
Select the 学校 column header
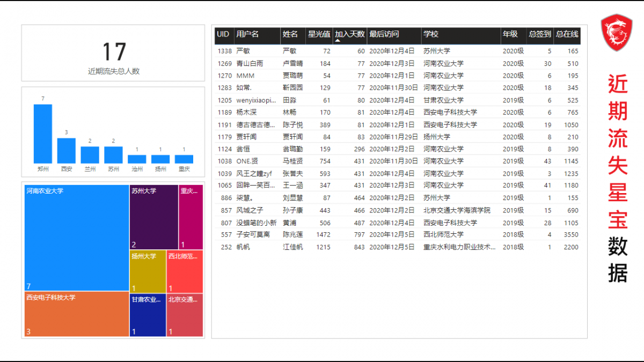point(431,34)
